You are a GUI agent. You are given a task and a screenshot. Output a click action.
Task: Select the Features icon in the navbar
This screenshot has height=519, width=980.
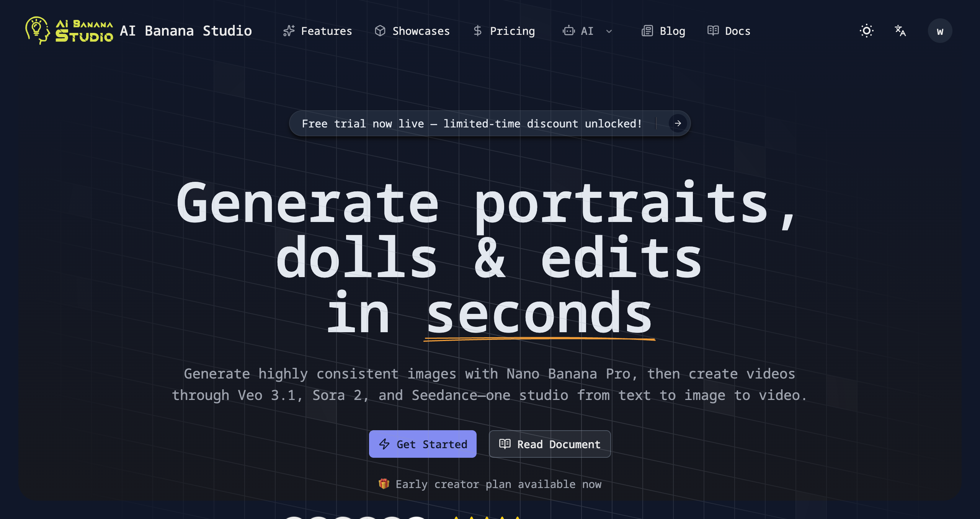pyautogui.click(x=289, y=31)
